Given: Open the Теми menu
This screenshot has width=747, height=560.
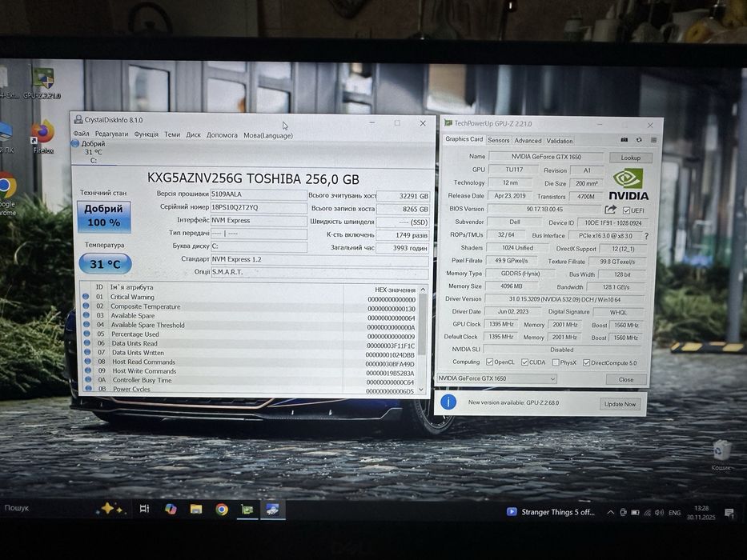Looking at the screenshot, I should pos(172,134).
